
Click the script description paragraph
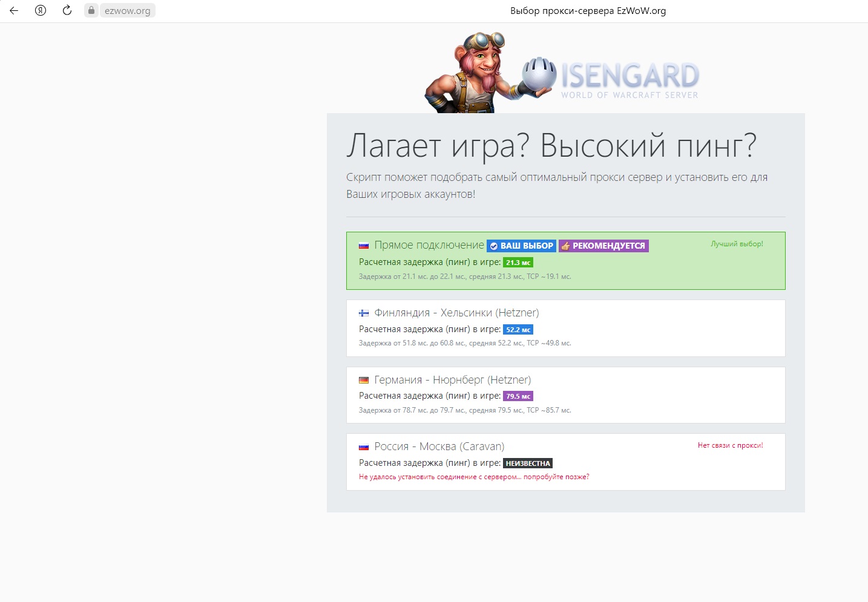click(x=557, y=186)
